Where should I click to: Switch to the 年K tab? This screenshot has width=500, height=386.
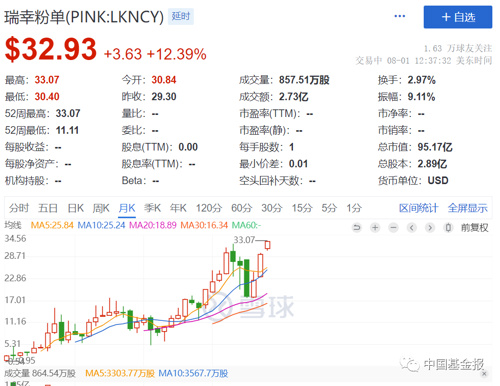tap(178, 208)
